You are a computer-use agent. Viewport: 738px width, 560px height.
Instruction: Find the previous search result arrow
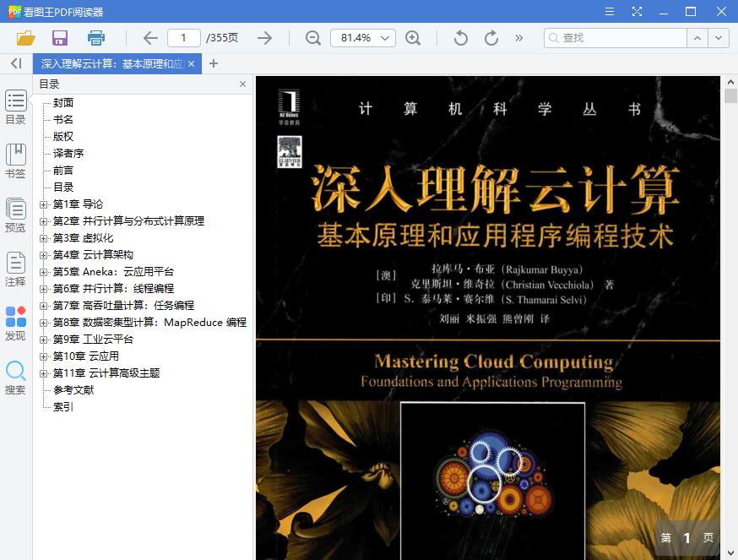[x=697, y=38]
